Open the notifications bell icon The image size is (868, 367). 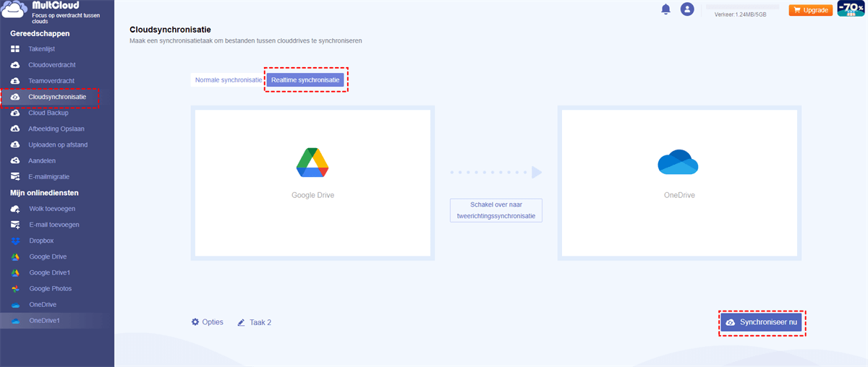pyautogui.click(x=665, y=9)
